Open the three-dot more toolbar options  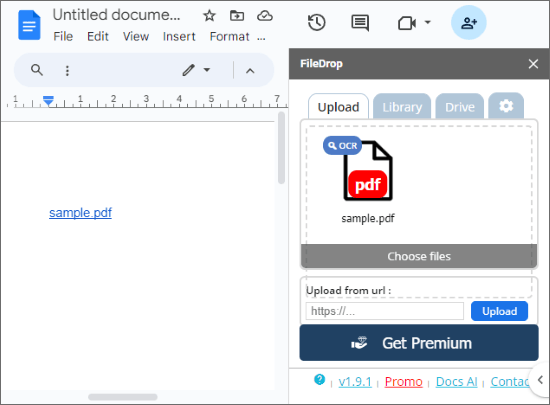click(67, 70)
